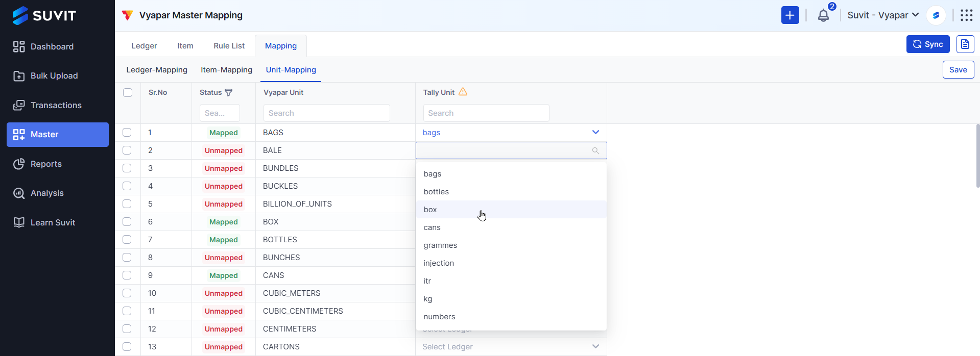Click the search icon in BALE dropdown
Screen dimensions: 980x356
(595, 150)
